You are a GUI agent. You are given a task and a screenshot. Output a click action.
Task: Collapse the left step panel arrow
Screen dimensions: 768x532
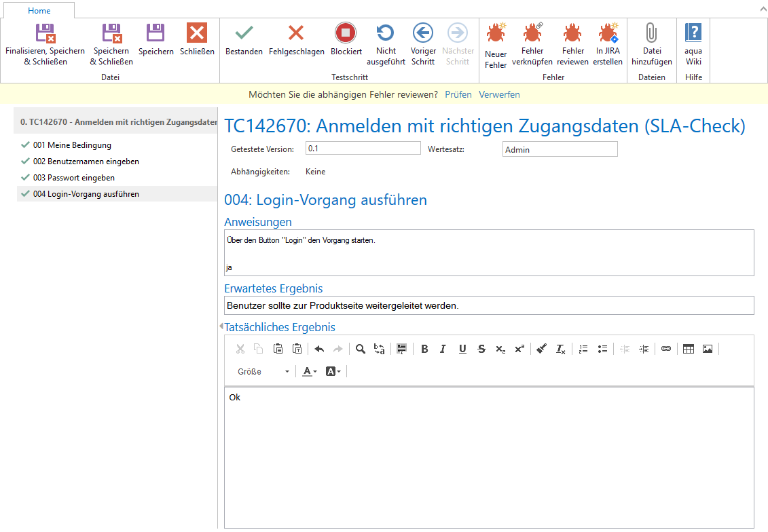pyautogui.click(x=221, y=327)
